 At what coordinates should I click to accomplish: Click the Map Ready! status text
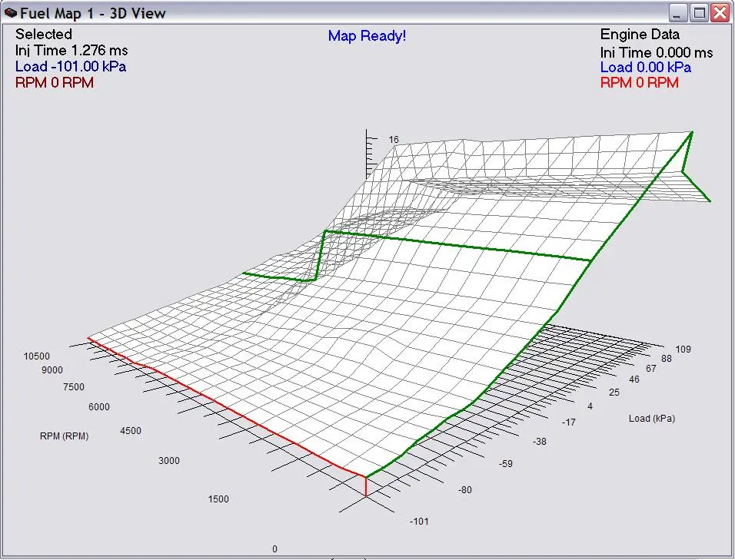[x=367, y=36]
